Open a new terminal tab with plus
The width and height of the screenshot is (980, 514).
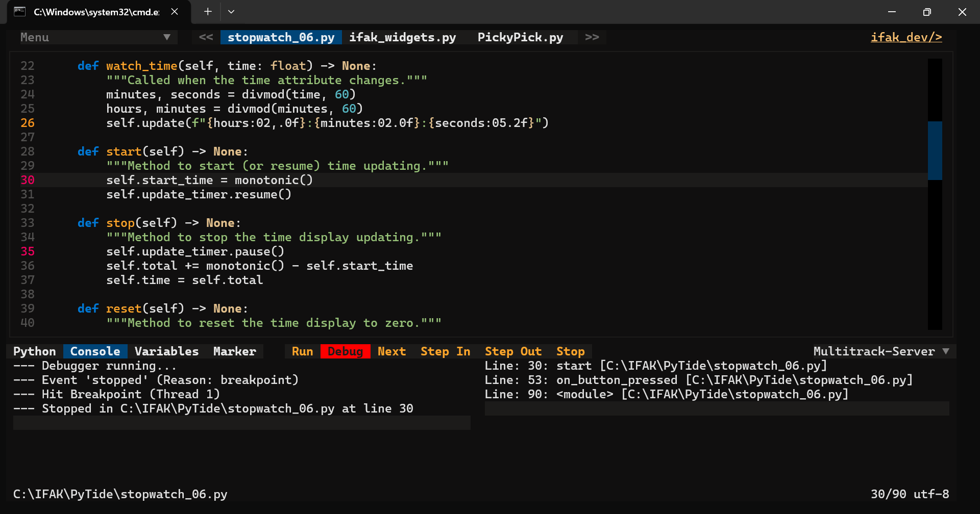tap(208, 12)
